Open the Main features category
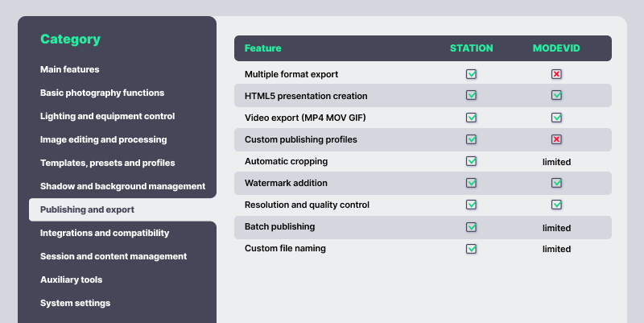Viewport: 644px width, 323px height. pos(70,69)
